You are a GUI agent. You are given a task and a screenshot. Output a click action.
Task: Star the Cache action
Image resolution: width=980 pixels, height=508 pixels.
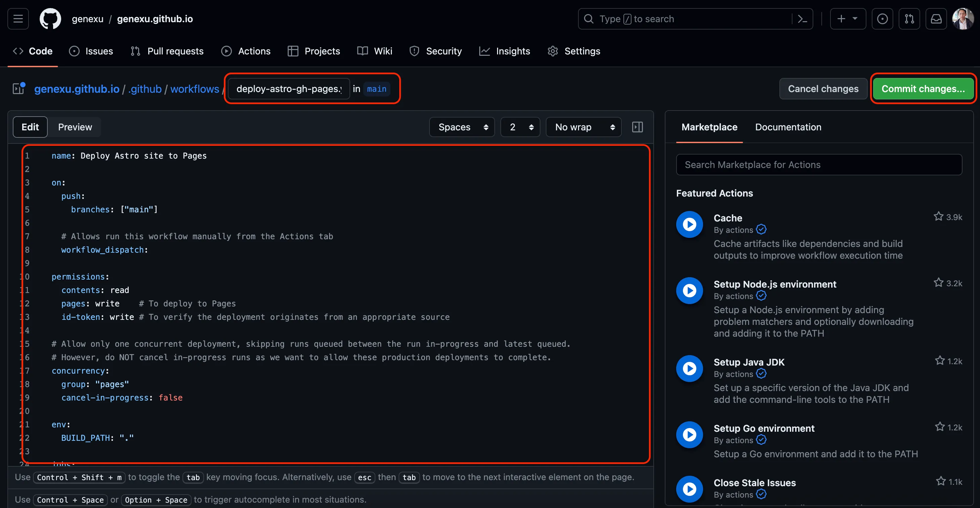[x=939, y=217]
